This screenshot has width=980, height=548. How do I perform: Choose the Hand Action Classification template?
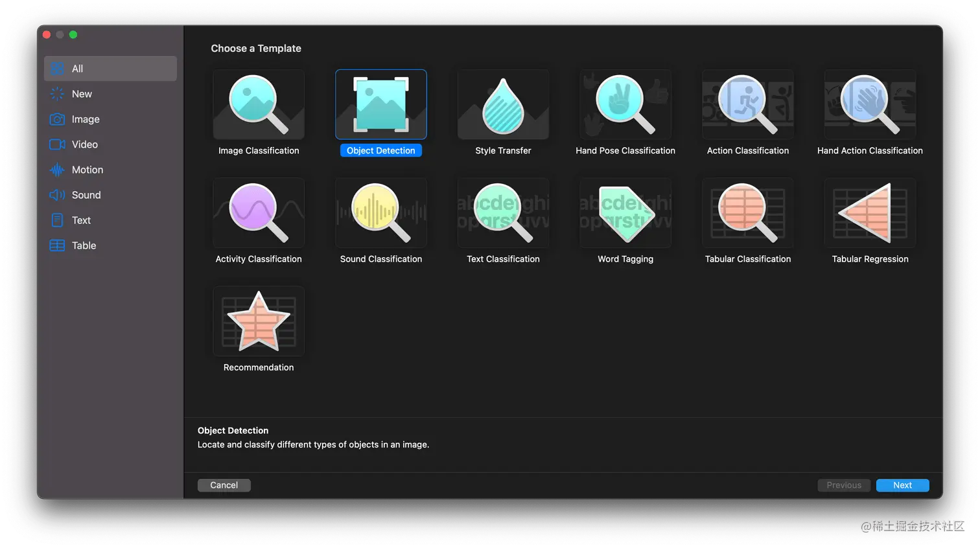click(869, 104)
